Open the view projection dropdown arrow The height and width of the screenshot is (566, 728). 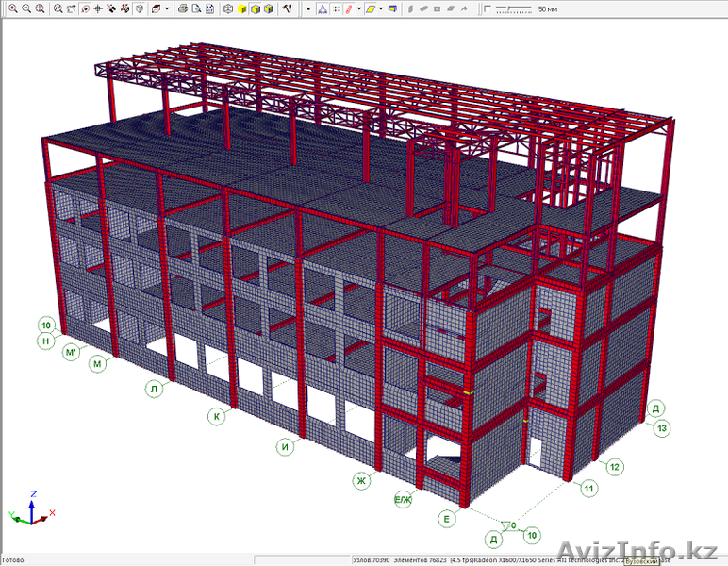(167, 8)
